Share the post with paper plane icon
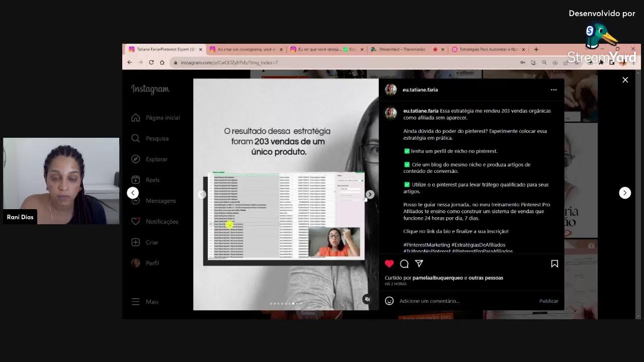 (x=419, y=263)
